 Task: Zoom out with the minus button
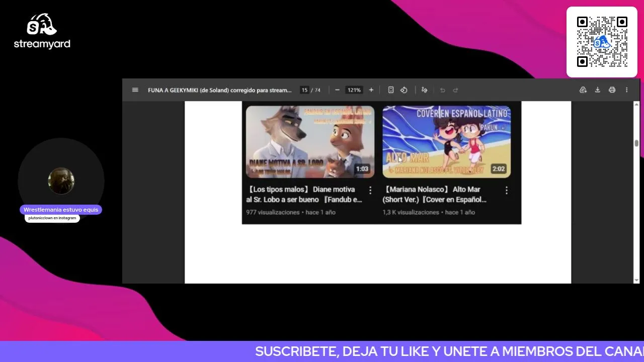tap(337, 90)
